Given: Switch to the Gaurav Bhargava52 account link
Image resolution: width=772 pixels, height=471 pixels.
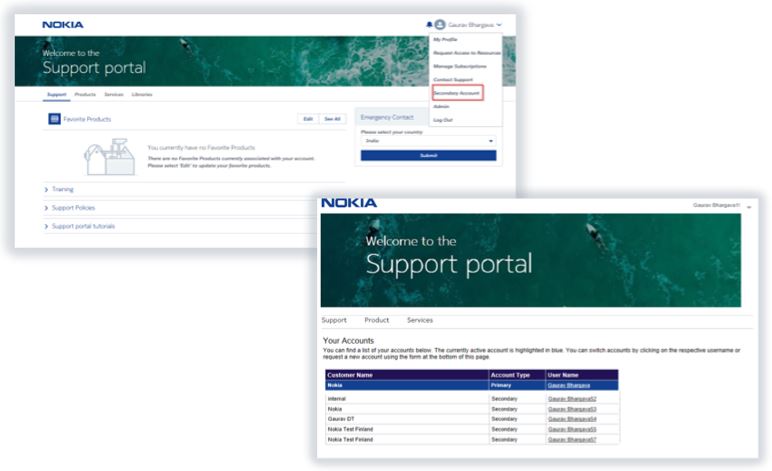Looking at the screenshot, I should tap(571, 398).
